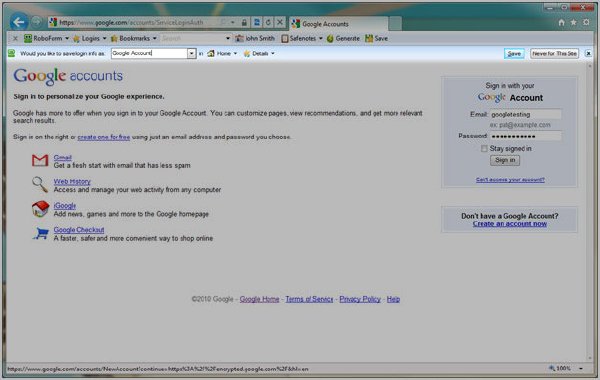Open the browser Home icon
Image resolution: width=600 pixels, height=380 pixels.
(561, 23)
